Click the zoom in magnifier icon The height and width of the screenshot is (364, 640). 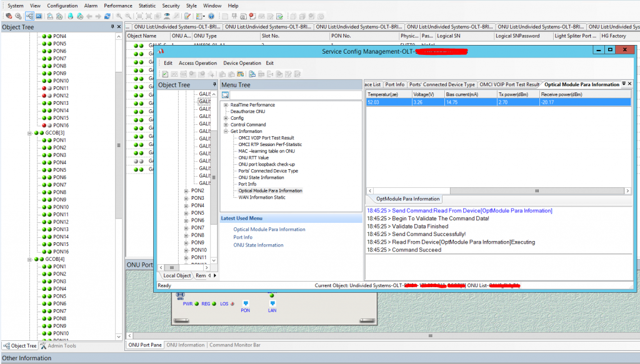[119, 16]
